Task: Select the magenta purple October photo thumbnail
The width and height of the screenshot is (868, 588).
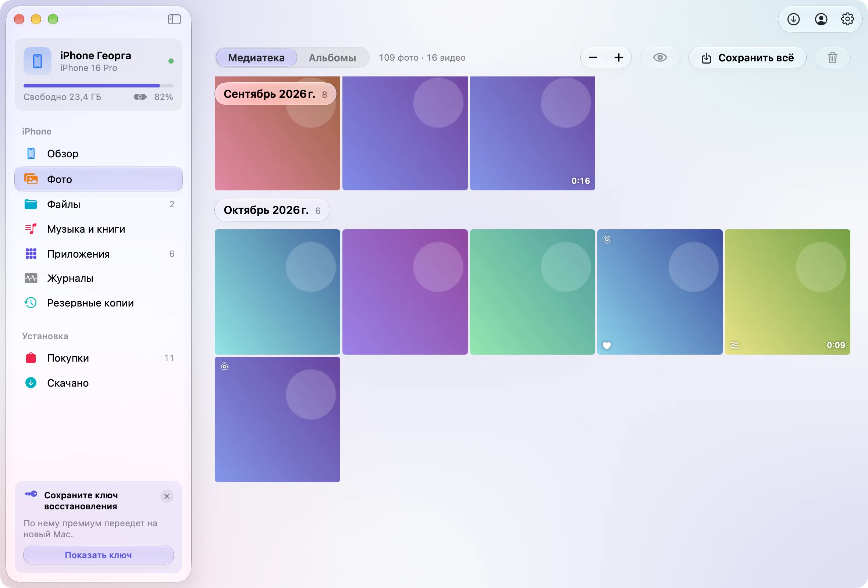Action: tap(405, 292)
